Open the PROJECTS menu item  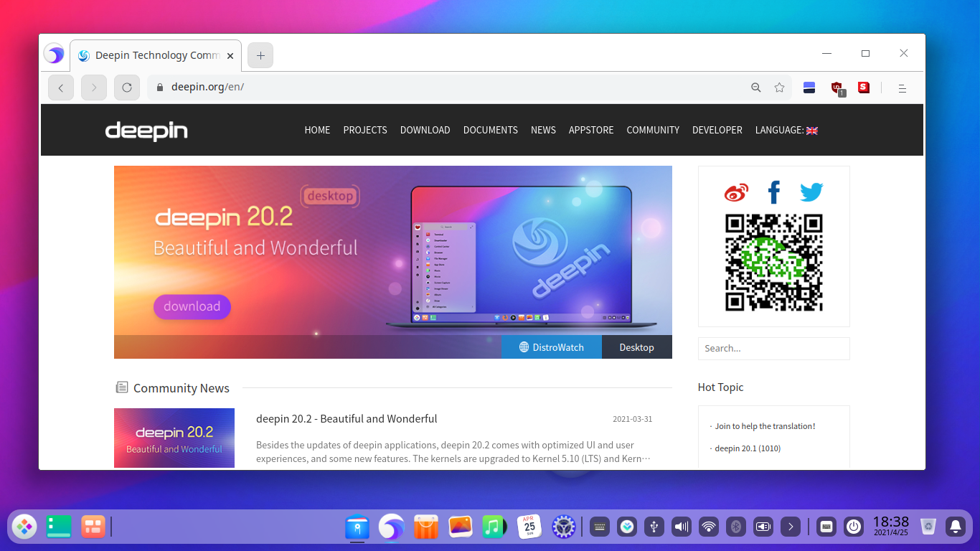[365, 130]
